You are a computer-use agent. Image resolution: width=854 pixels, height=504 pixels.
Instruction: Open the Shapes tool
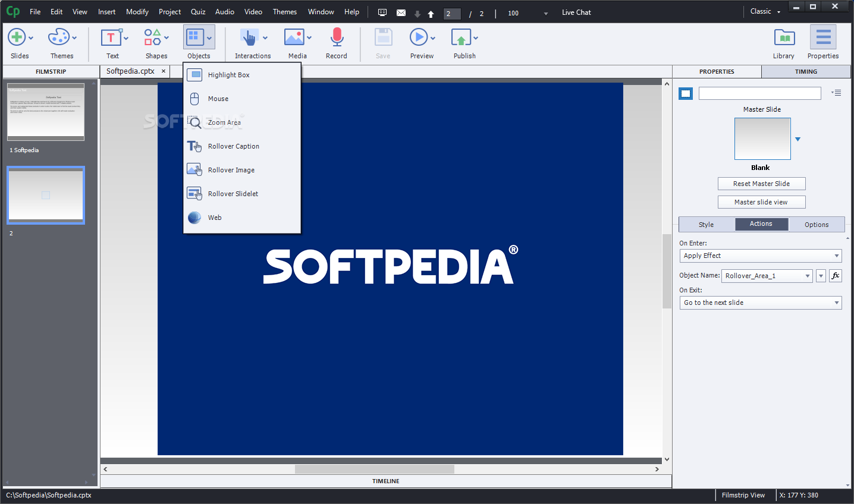pyautogui.click(x=152, y=37)
